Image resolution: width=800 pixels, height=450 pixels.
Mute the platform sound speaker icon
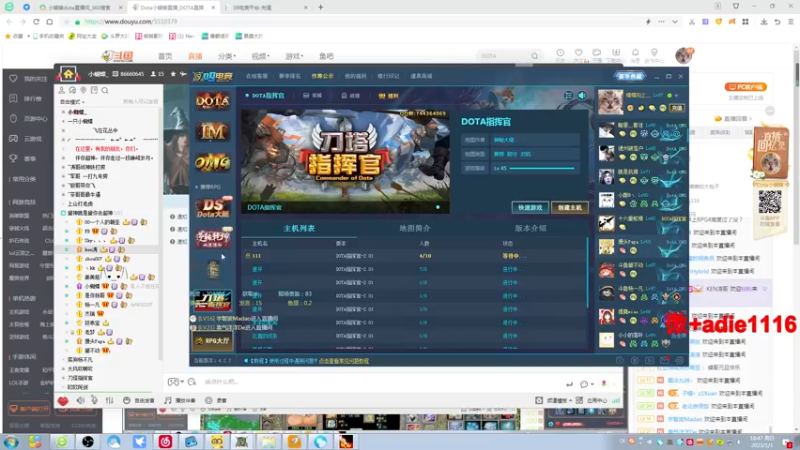(582, 95)
